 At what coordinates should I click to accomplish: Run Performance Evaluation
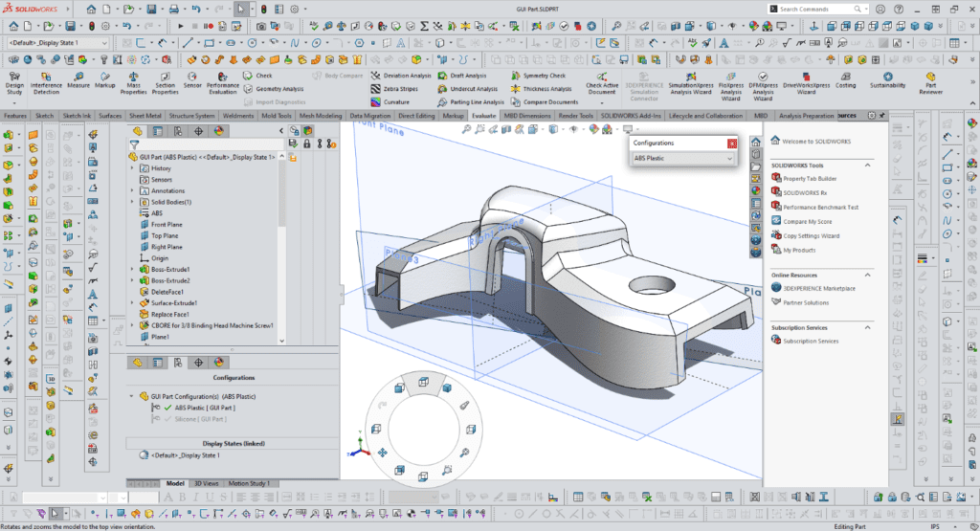coord(222,82)
